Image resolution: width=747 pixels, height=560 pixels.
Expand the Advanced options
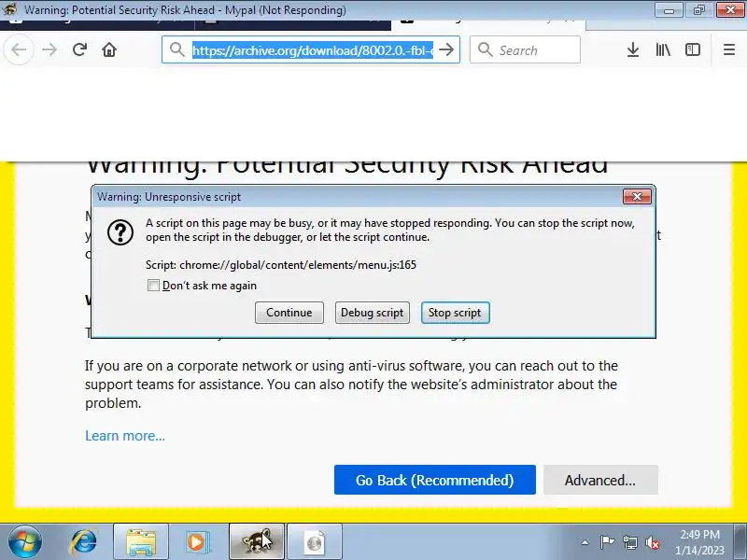[x=600, y=480]
